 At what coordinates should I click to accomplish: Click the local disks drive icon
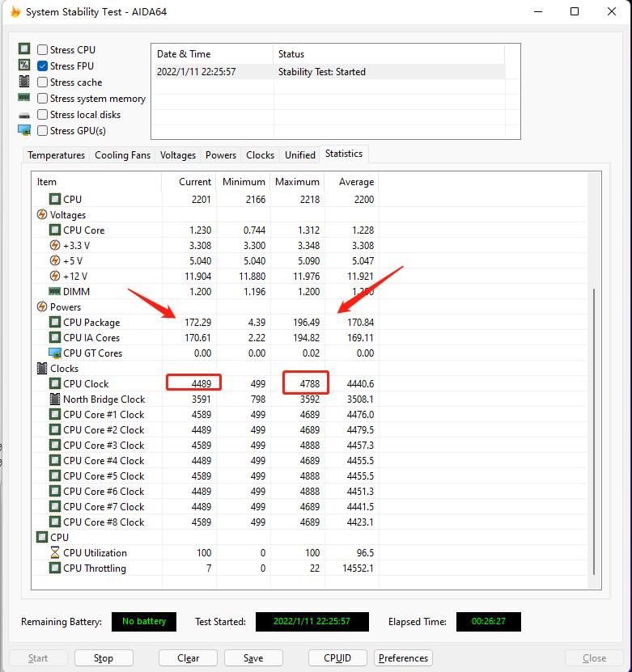(24, 116)
